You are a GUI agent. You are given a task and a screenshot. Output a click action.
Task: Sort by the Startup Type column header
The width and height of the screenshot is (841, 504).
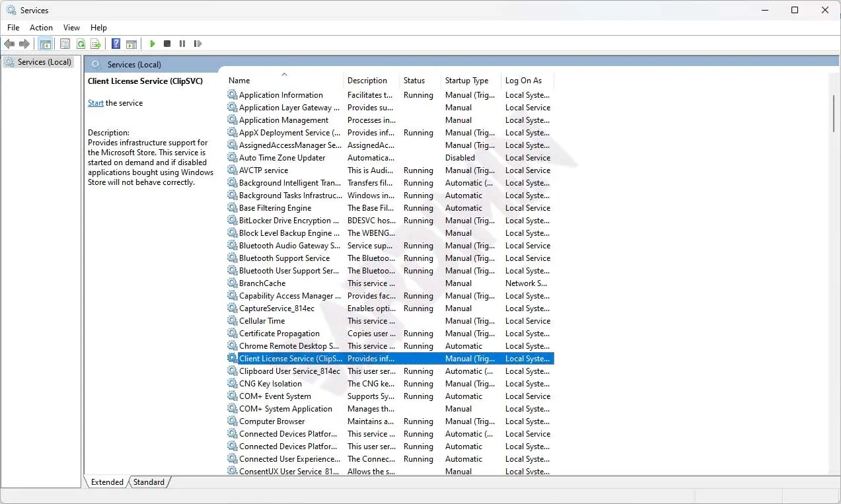click(x=466, y=81)
